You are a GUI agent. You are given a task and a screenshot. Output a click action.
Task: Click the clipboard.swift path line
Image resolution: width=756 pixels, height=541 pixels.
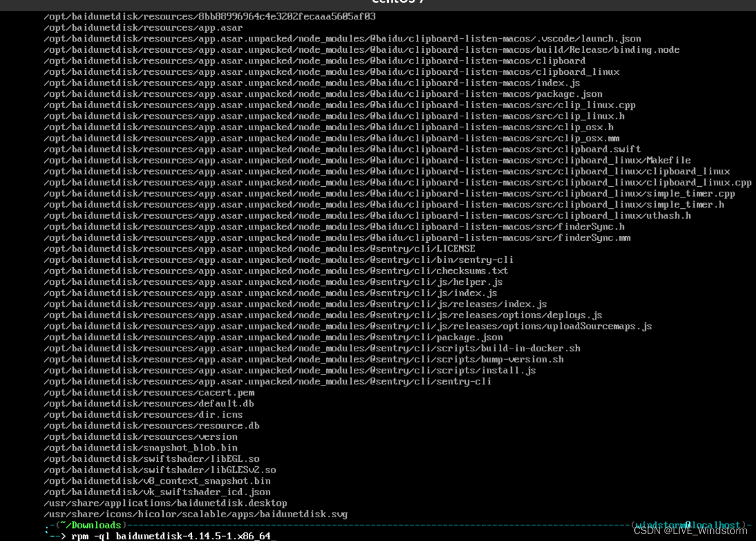tap(342, 149)
